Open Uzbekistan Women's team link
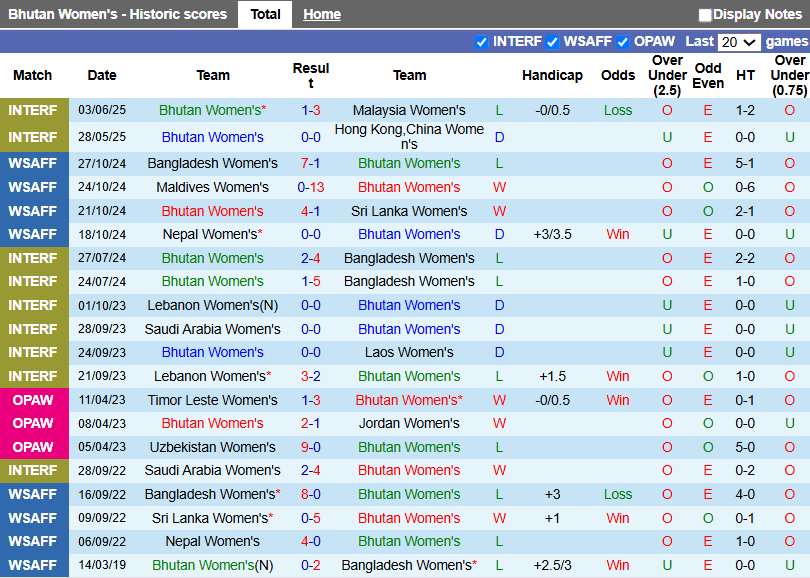810x578 pixels. pos(212,447)
